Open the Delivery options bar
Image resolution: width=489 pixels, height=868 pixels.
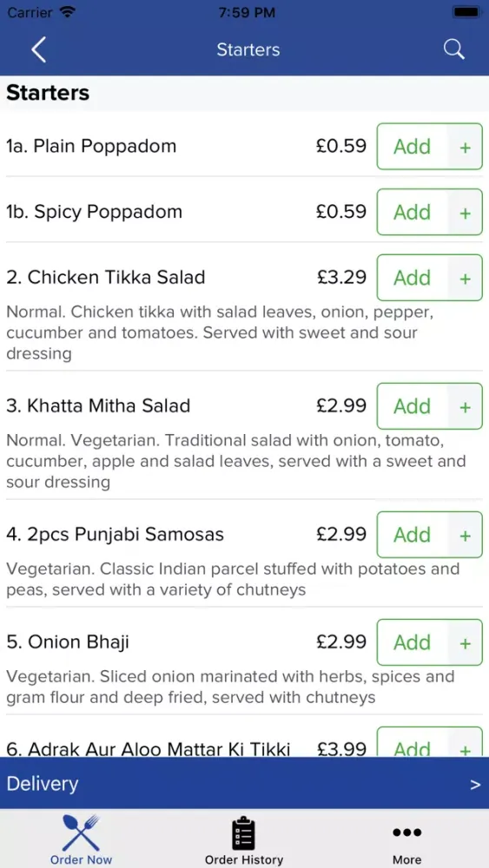coord(244,783)
